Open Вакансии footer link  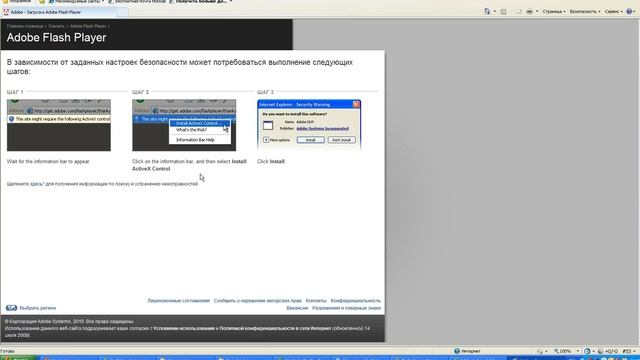297,308
